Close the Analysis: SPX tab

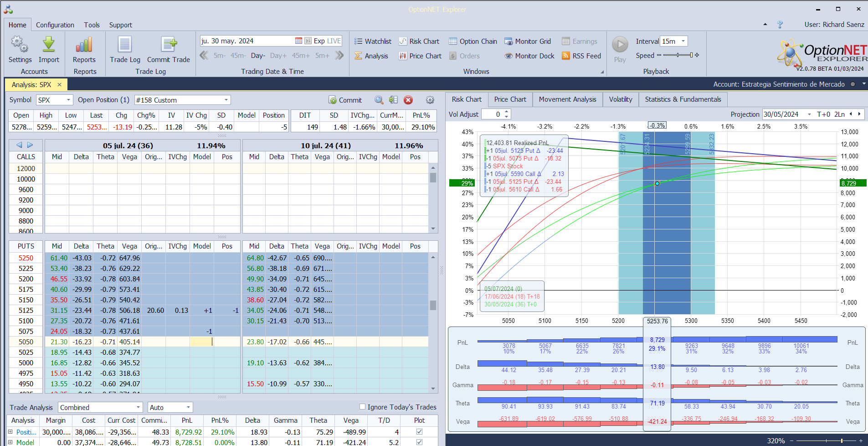(x=59, y=85)
